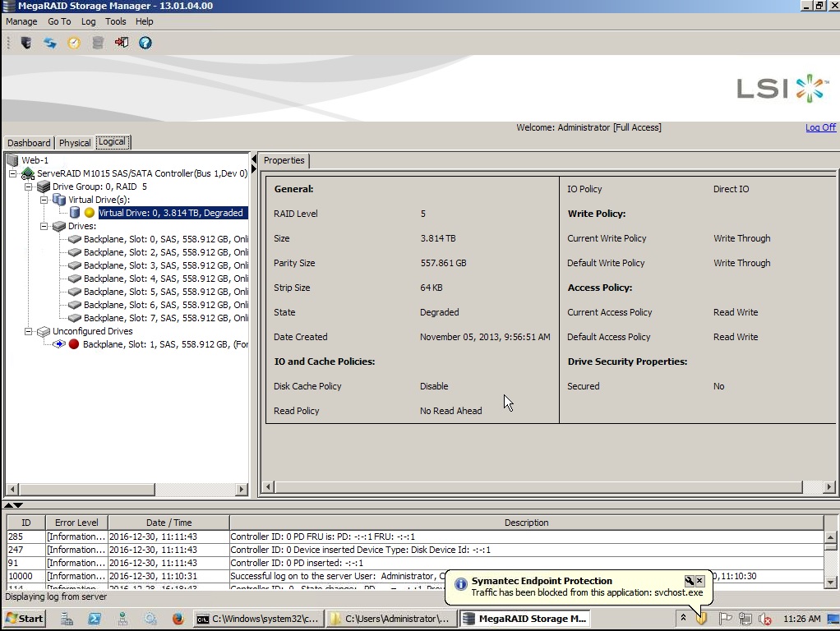Open PowerShell from the taskbar
The image size is (840, 631).
pyautogui.click(x=95, y=619)
